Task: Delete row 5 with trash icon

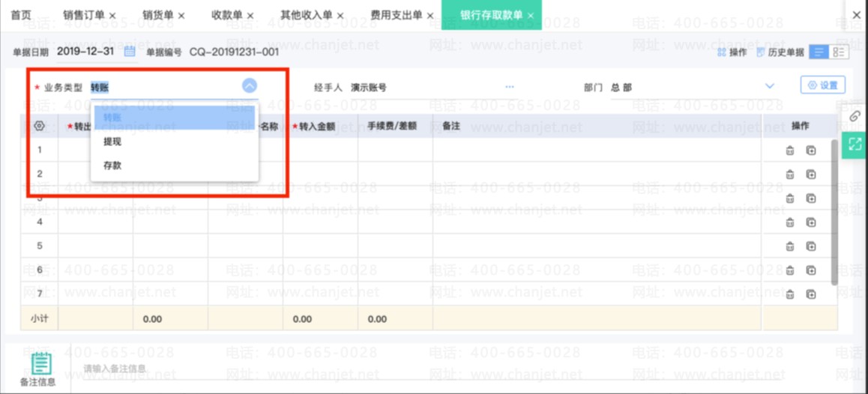Action: coord(791,246)
